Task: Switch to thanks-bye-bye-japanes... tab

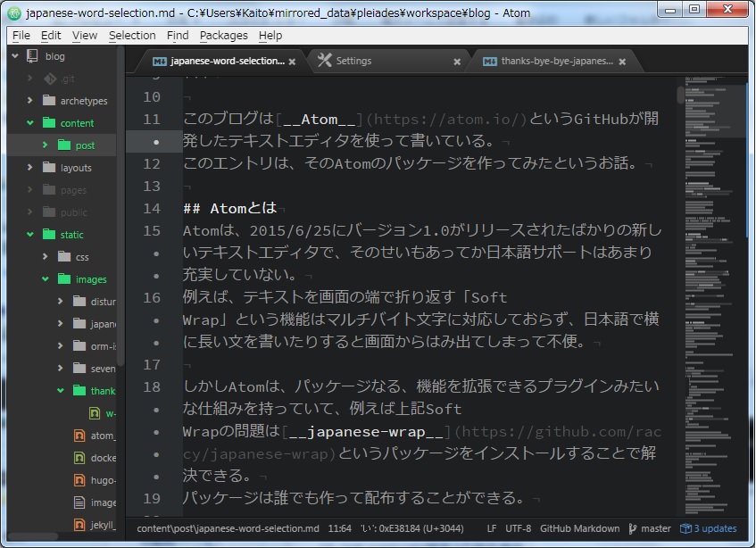Action: coord(557,61)
